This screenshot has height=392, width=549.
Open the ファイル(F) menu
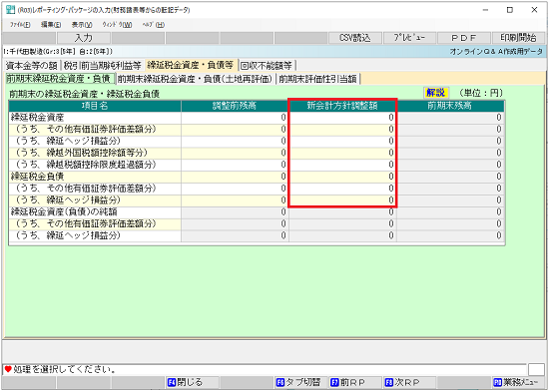[x=20, y=25]
